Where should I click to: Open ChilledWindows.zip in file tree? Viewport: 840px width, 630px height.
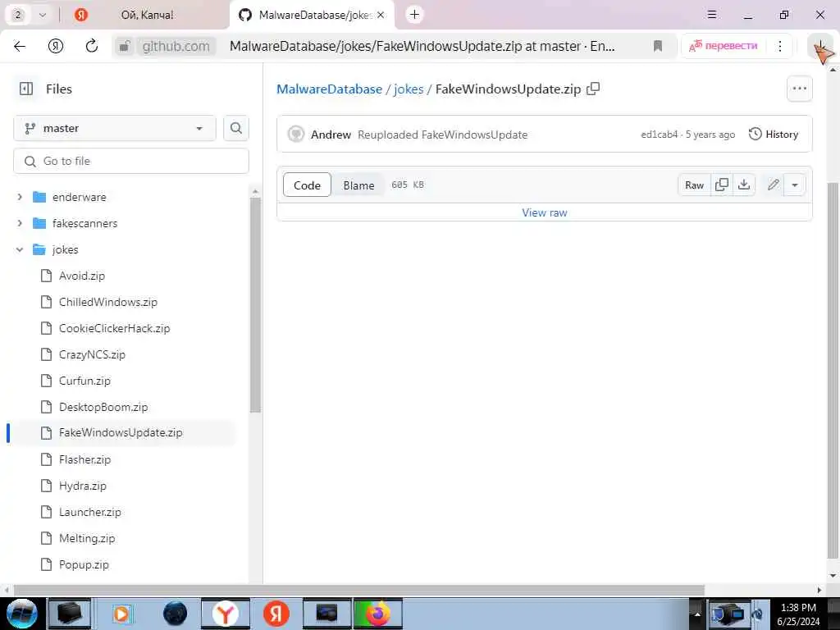tap(107, 302)
